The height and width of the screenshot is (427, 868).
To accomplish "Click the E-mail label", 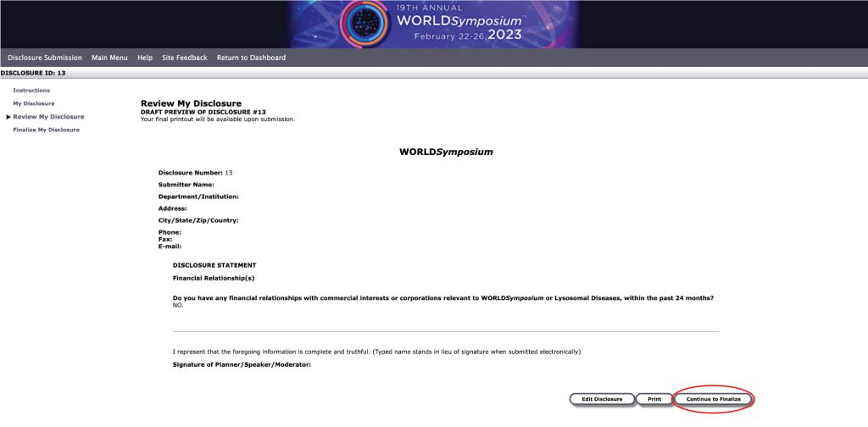I will 170,247.
